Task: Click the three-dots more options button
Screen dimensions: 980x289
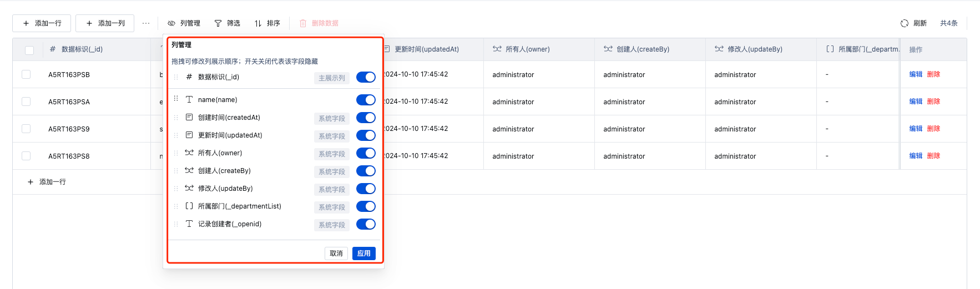Action: [146, 23]
